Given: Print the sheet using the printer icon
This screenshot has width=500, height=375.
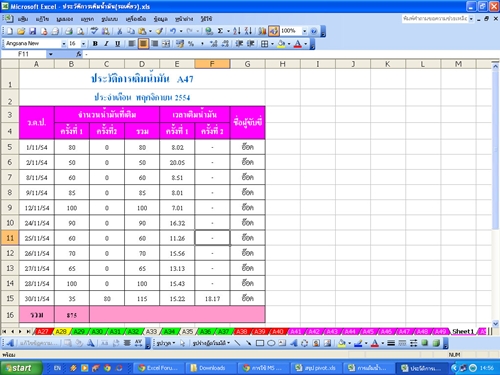Looking at the screenshot, I should [69, 31].
